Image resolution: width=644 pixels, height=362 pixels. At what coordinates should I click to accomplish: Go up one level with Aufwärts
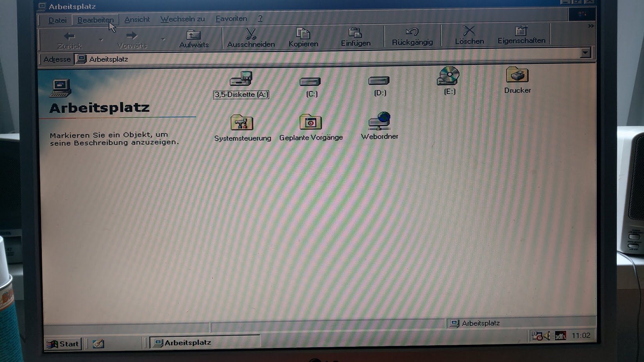[194, 39]
